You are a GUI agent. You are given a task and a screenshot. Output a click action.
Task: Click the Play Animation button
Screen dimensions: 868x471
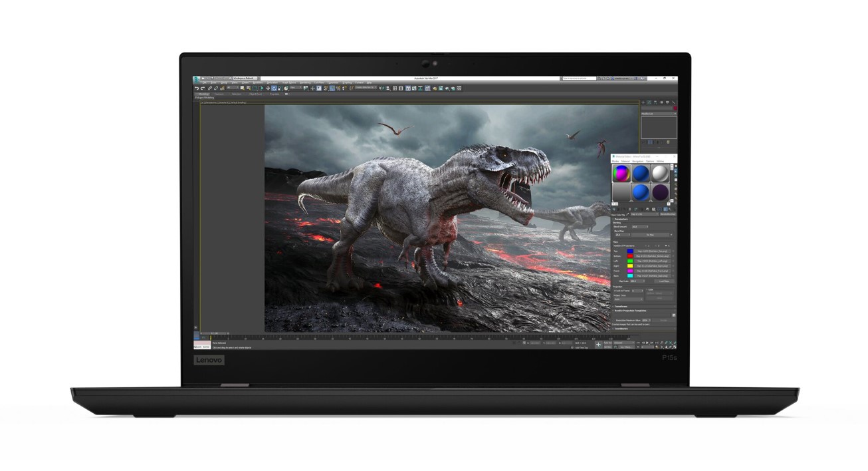pos(647,343)
